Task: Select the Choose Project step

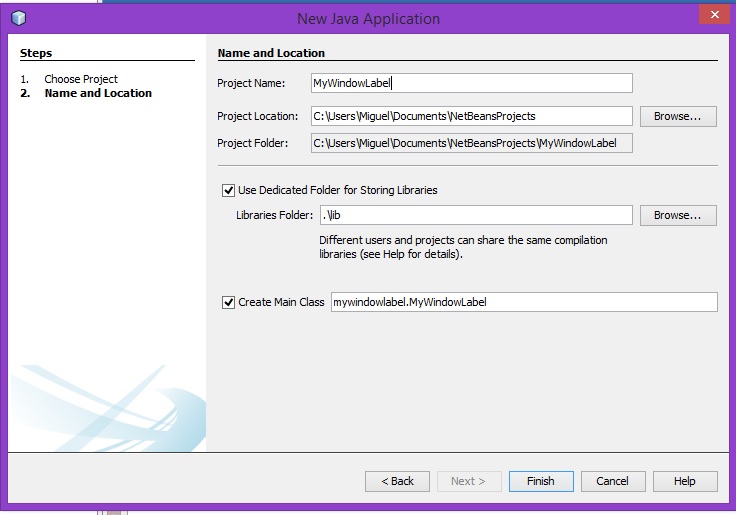Action: coord(80,79)
